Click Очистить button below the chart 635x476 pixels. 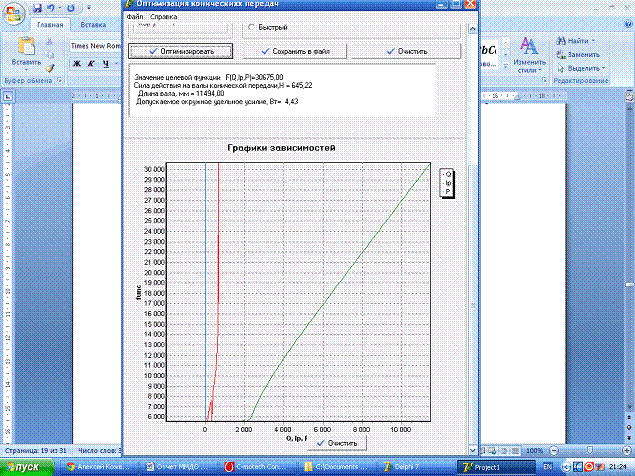(x=335, y=441)
